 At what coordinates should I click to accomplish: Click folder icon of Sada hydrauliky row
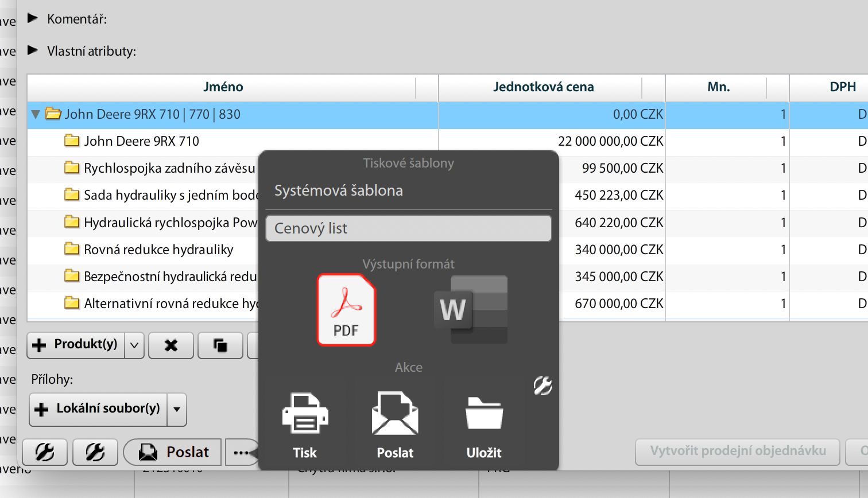[72, 194]
